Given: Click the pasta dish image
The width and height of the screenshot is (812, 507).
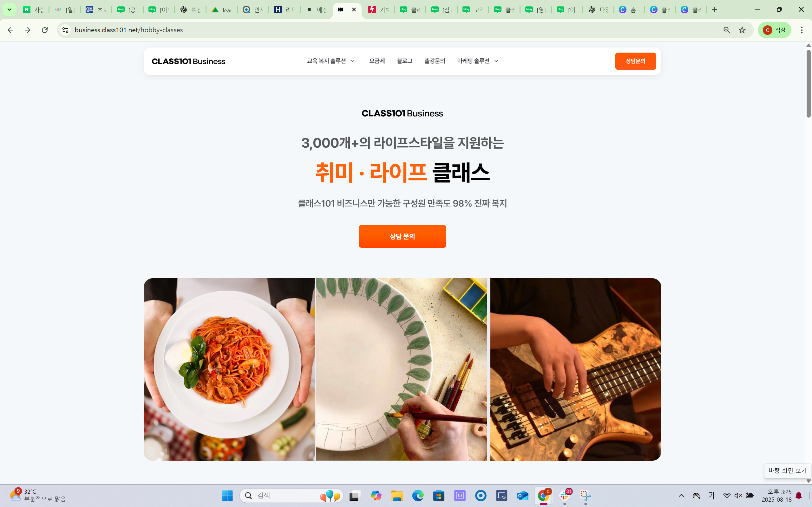Looking at the screenshot, I should (229, 369).
